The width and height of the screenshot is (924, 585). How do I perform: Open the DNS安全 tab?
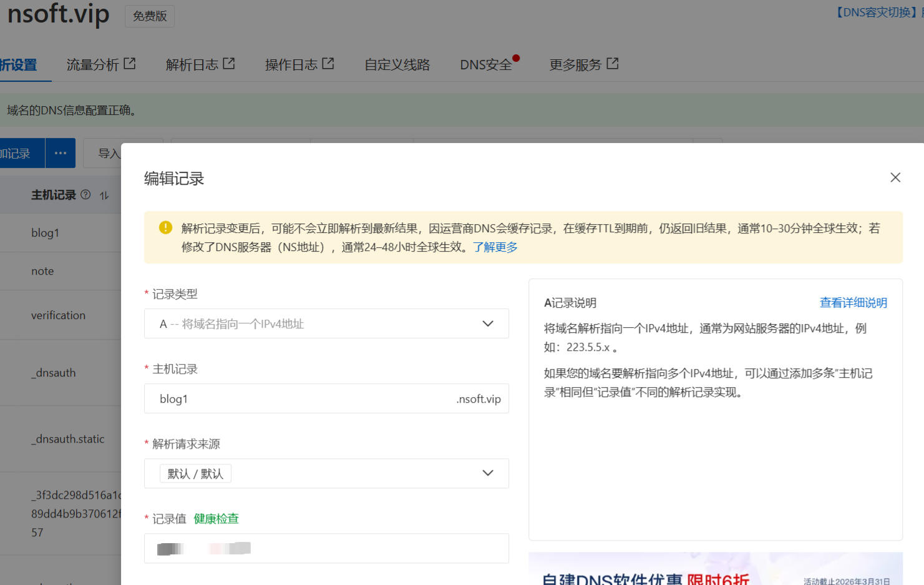pos(486,65)
